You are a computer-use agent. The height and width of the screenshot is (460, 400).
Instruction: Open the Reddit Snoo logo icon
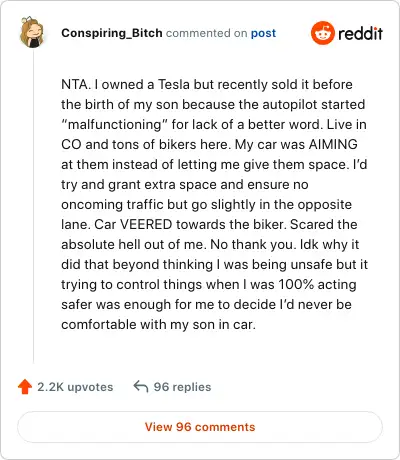click(x=323, y=33)
